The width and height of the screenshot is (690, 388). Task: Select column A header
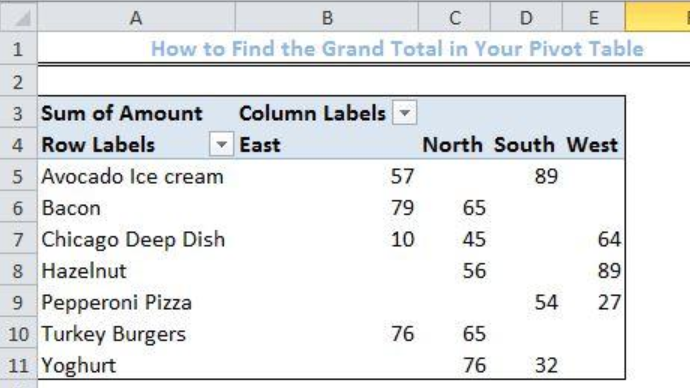(x=136, y=17)
